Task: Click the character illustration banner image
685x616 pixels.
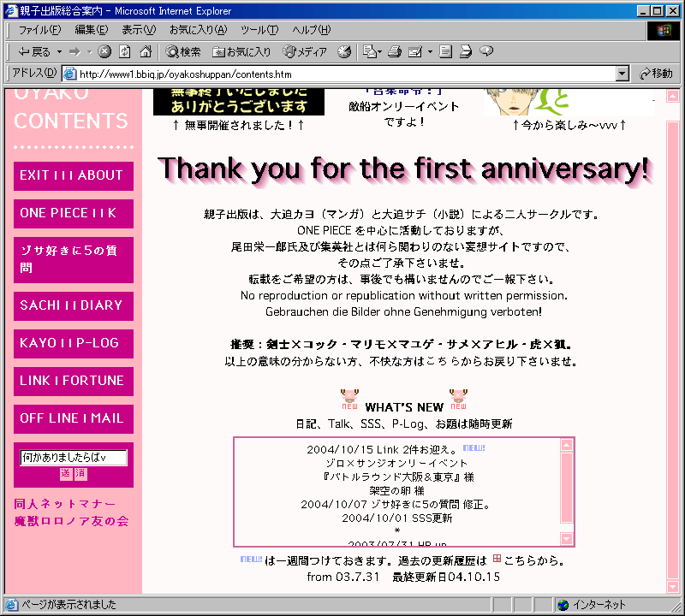Action: [x=569, y=102]
